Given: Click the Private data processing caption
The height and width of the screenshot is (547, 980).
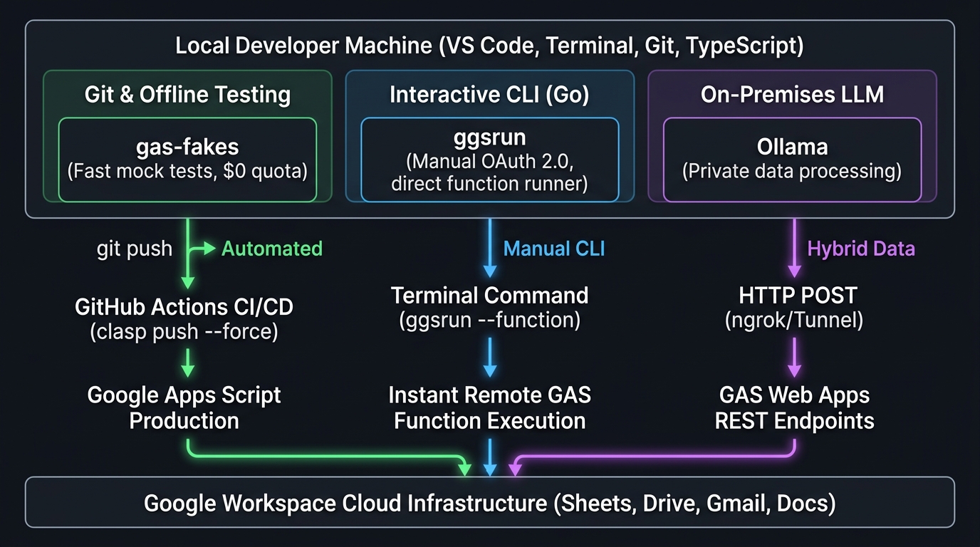Looking at the screenshot, I should 792,172.
